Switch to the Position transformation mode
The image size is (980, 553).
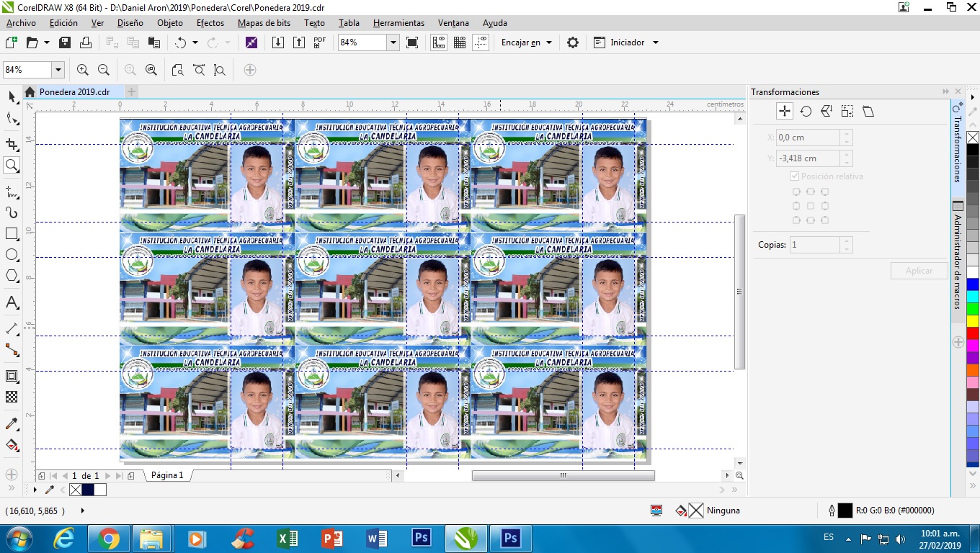coord(785,111)
